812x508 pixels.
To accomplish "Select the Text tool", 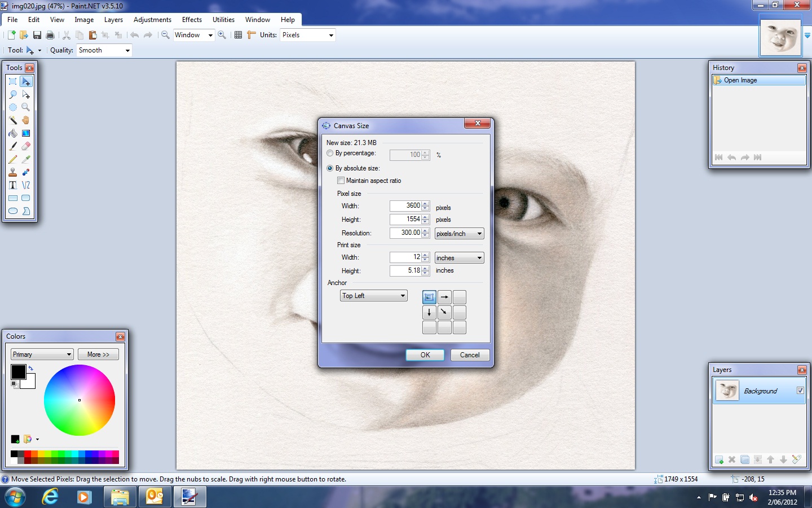I will [12, 185].
